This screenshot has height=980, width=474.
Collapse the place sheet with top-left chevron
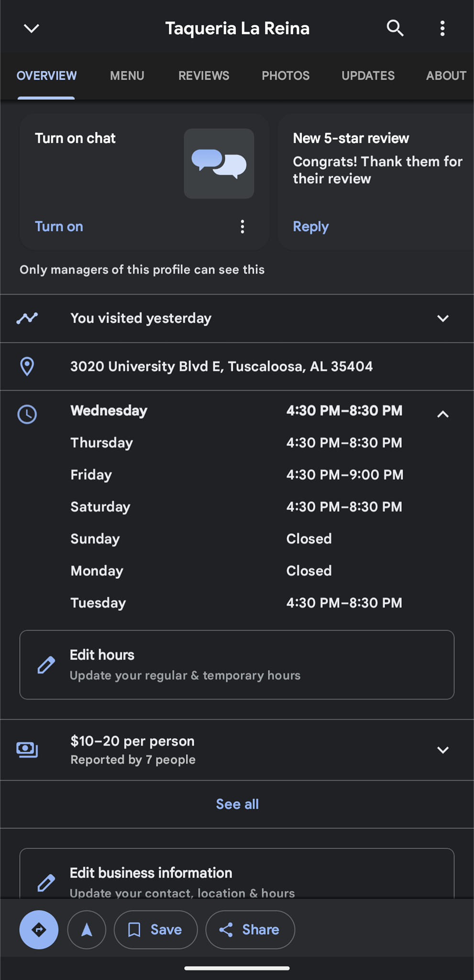pos(32,28)
